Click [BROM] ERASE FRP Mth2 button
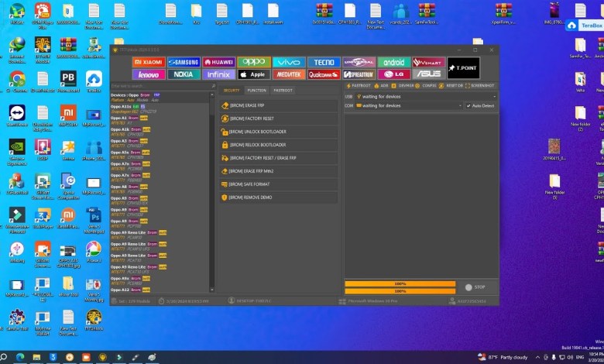The height and width of the screenshot is (364, 604). 279,170
